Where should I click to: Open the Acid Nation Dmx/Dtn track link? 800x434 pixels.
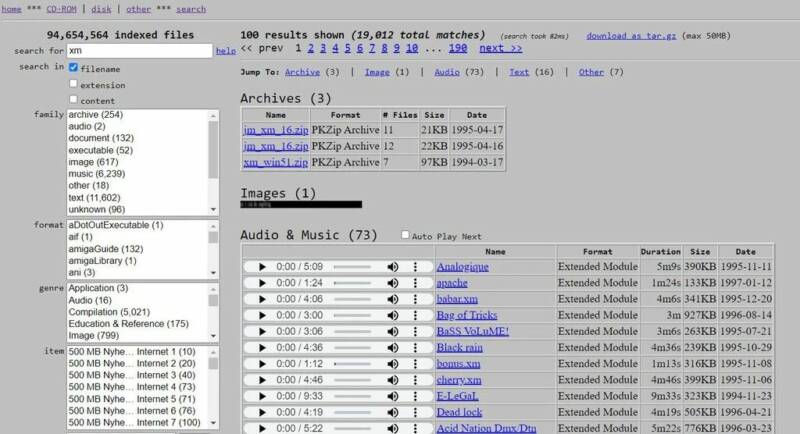(486, 428)
